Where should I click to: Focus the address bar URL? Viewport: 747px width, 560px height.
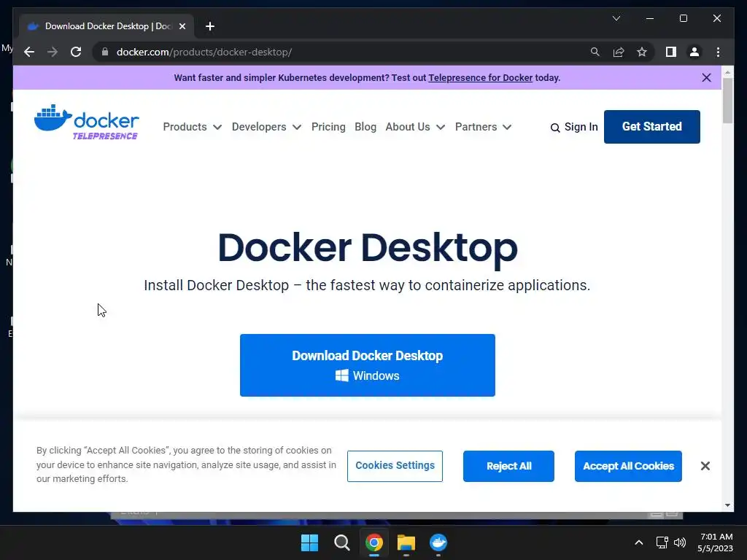pyautogui.click(x=204, y=52)
